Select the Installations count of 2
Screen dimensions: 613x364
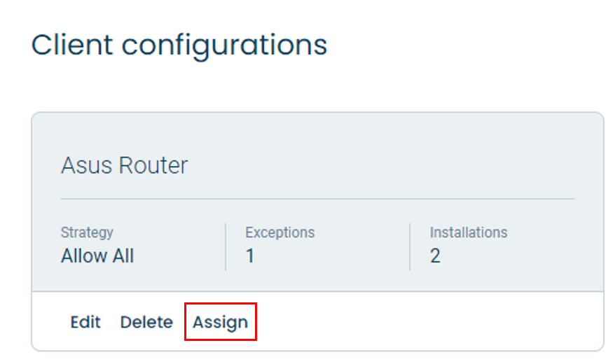[435, 256]
